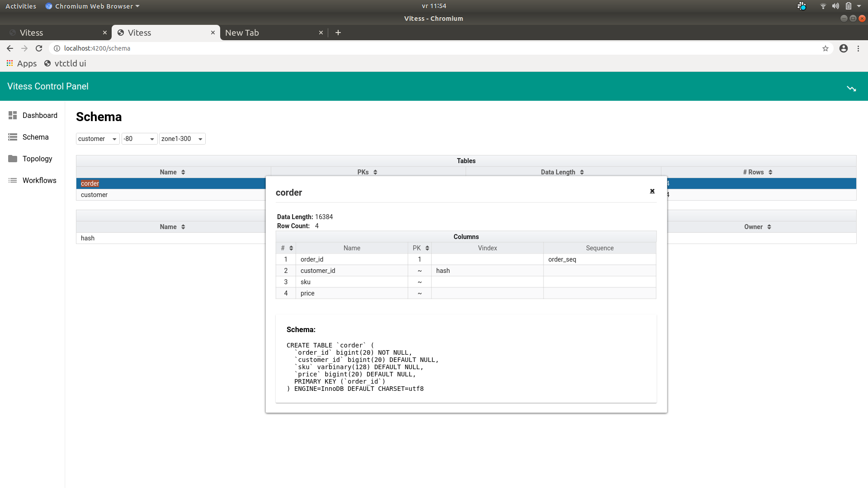Image resolution: width=868 pixels, height=488 pixels.
Task: Sort tables by # Rows column
Action: coord(758,172)
